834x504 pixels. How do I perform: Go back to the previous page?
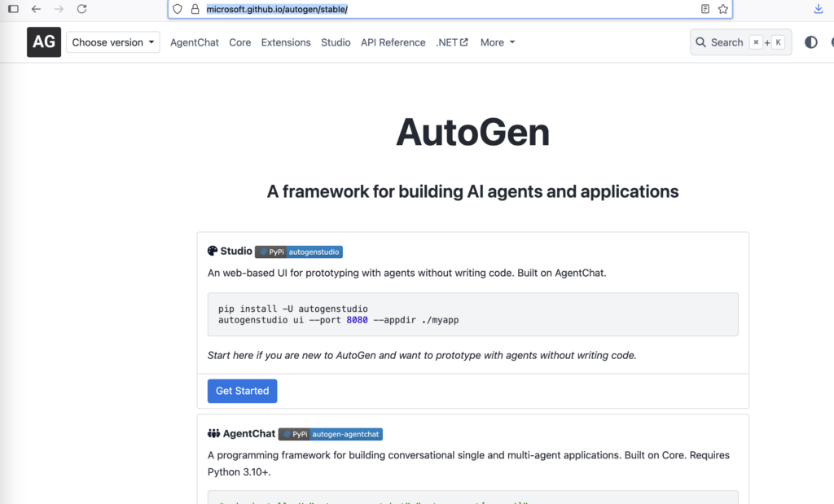pos(36,9)
